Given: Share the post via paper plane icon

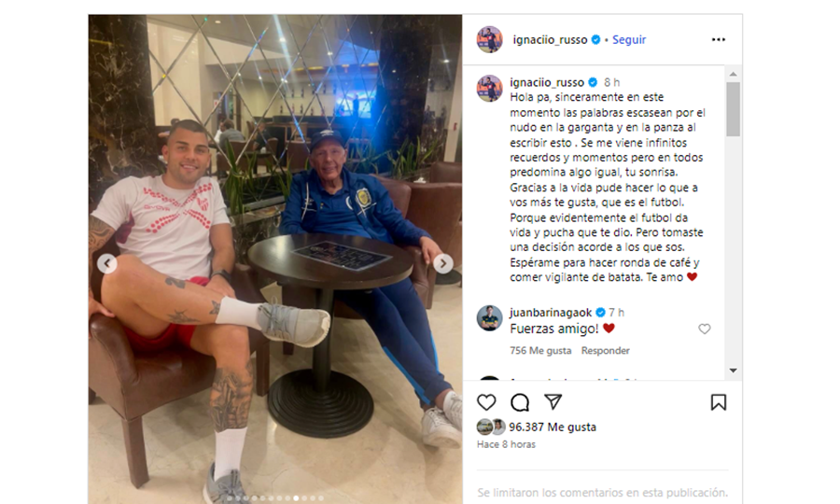Looking at the screenshot, I should point(553,401).
